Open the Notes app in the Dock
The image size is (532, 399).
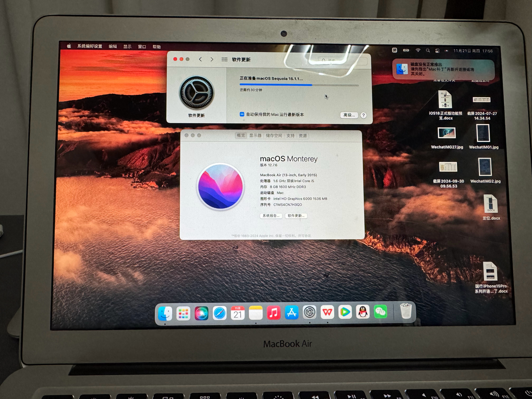[x=256, y=313]
